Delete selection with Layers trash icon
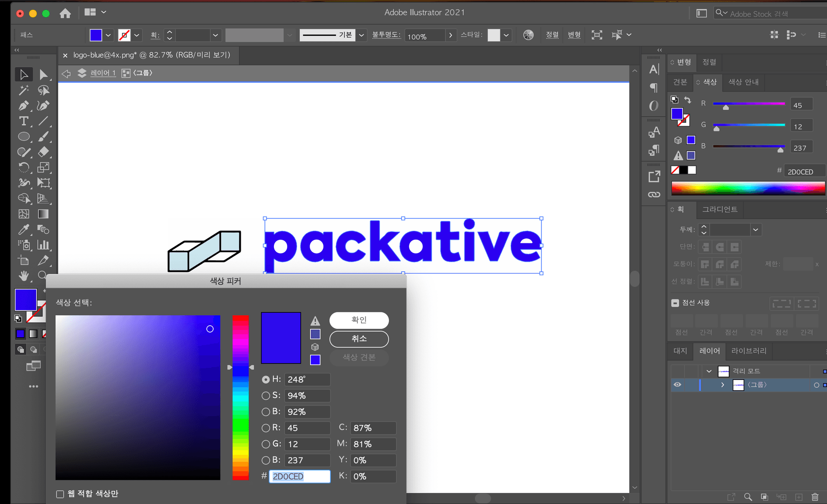 (815, 497)
